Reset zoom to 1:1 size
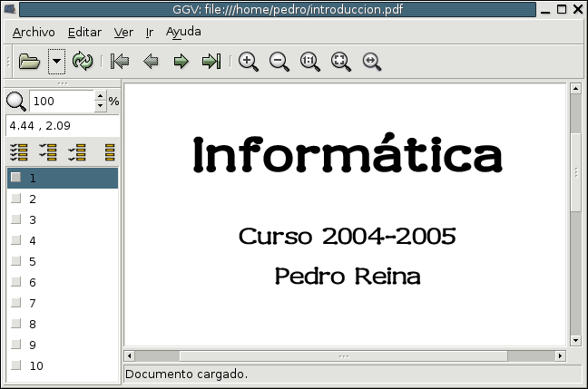 click(309, 62)
